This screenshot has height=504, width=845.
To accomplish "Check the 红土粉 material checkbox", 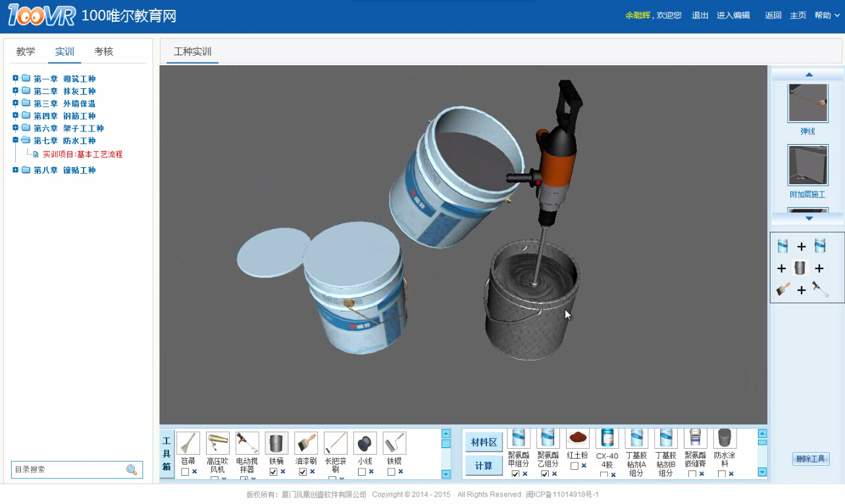I will click(574, 466).
